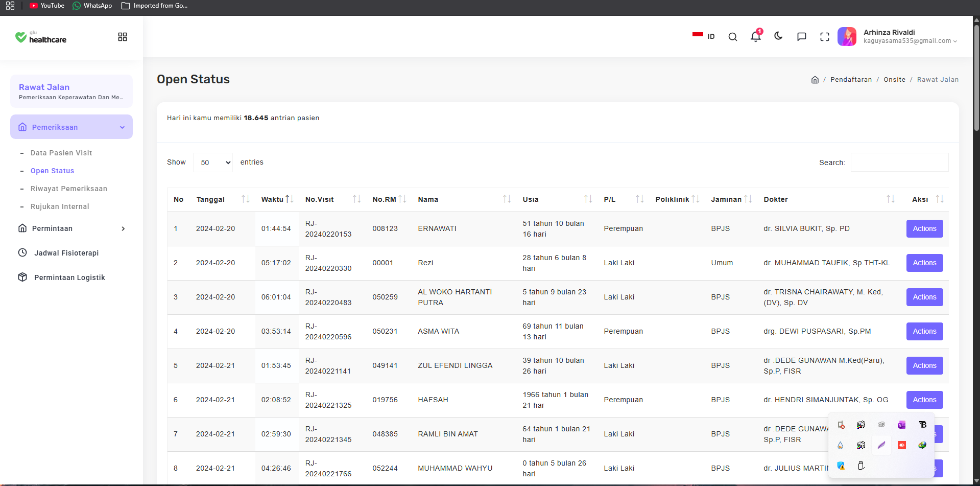Open the language selector ID flag
This screenshot has height=486, width=980.
(704, 36)
